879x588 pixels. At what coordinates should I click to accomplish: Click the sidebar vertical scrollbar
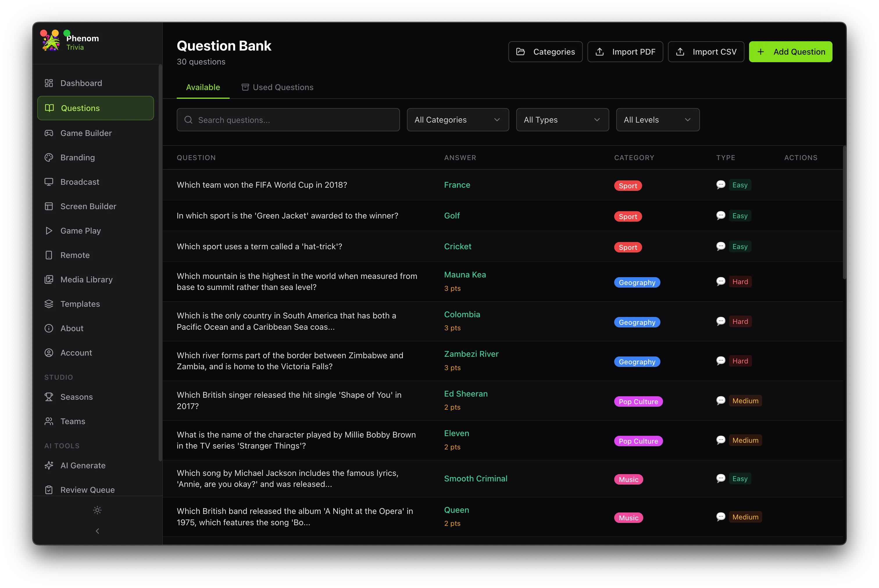point(160,263)
